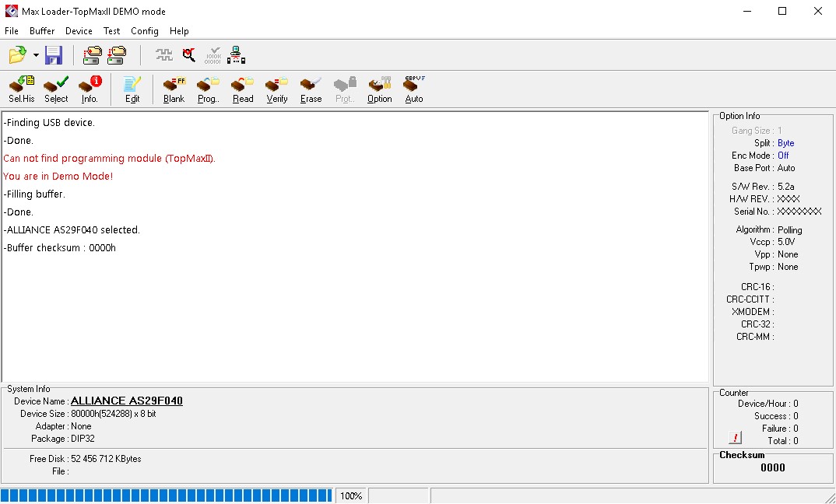The image size is (836, 504).
Task: Click the ALLIANCE AS29F040 device name link
Action: click(127, 401)
